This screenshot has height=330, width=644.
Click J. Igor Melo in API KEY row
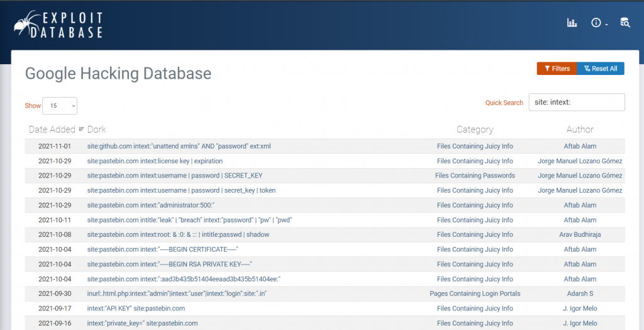(x=580, y=308)
